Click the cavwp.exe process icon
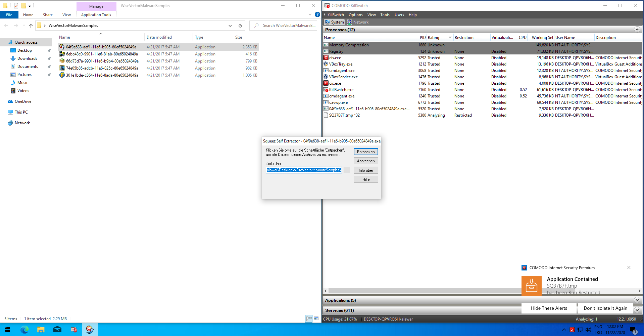This screenshot has height=336, width=644. [x=326, y=102]
